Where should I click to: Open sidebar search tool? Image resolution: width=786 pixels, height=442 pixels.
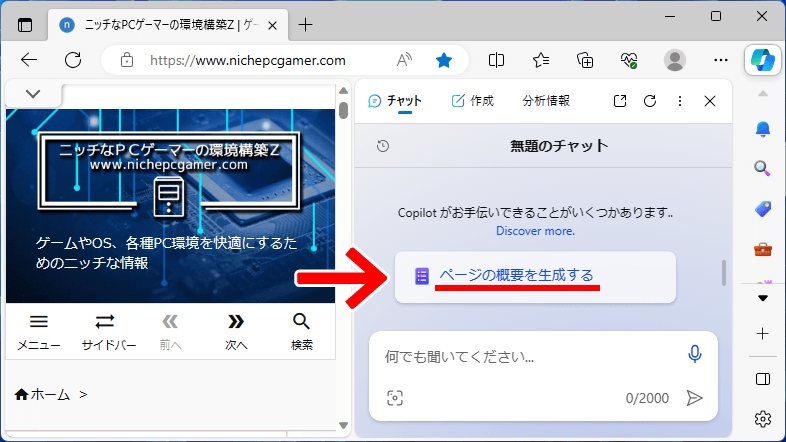(762, 168)
